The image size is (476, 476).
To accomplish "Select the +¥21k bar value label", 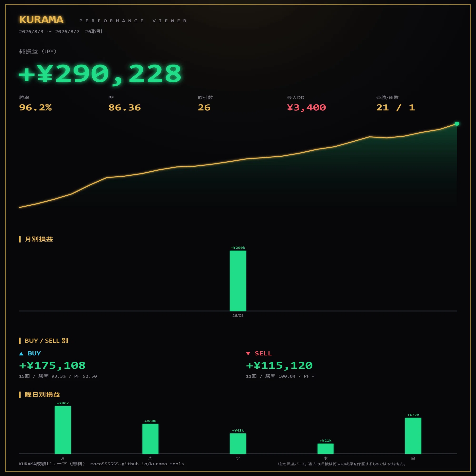I will tap(325, 441).
